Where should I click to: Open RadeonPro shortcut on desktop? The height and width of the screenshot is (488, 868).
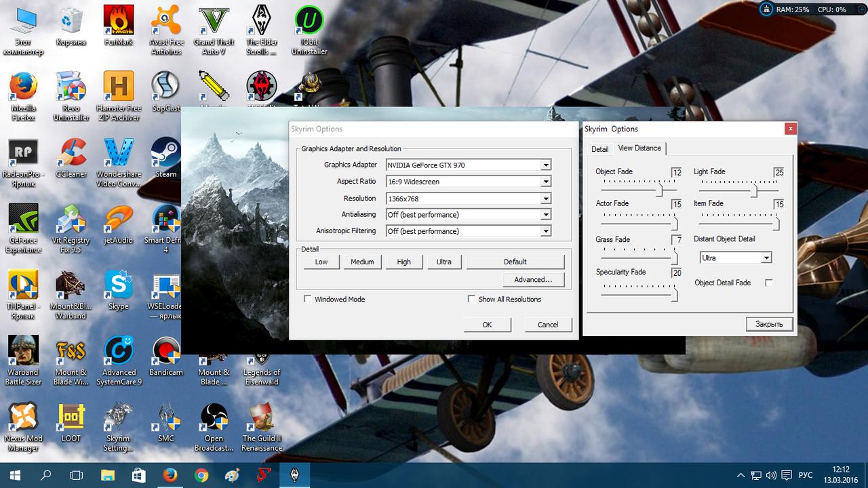coord(24,163)
